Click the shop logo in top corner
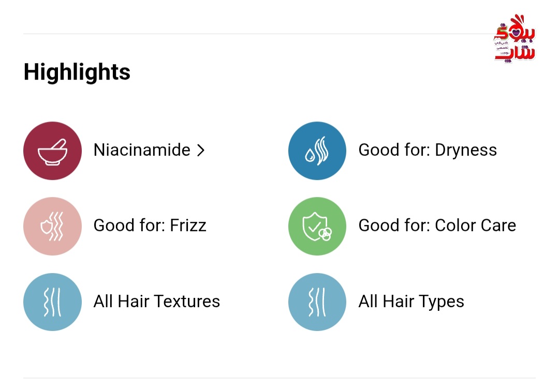 (x=514, y=38)
